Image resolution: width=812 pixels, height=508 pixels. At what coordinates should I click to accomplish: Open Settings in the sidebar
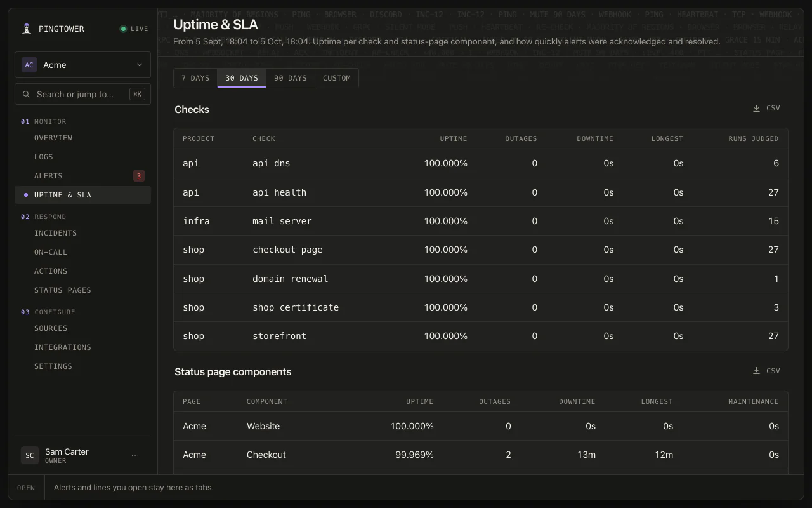82,366
